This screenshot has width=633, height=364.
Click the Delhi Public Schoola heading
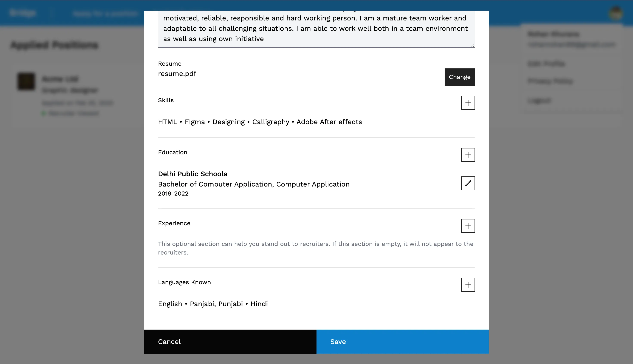click(x=193, y=174)
